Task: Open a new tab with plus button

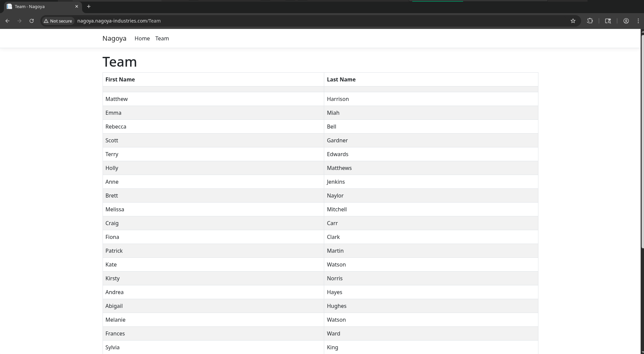Action: [x=89, y=6]
